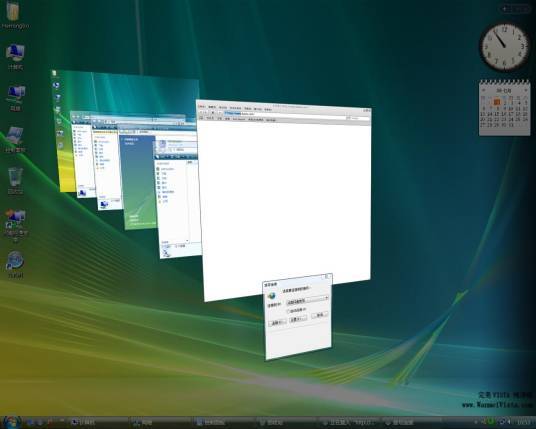Go to next month in calendar gadget

point(525,91)
